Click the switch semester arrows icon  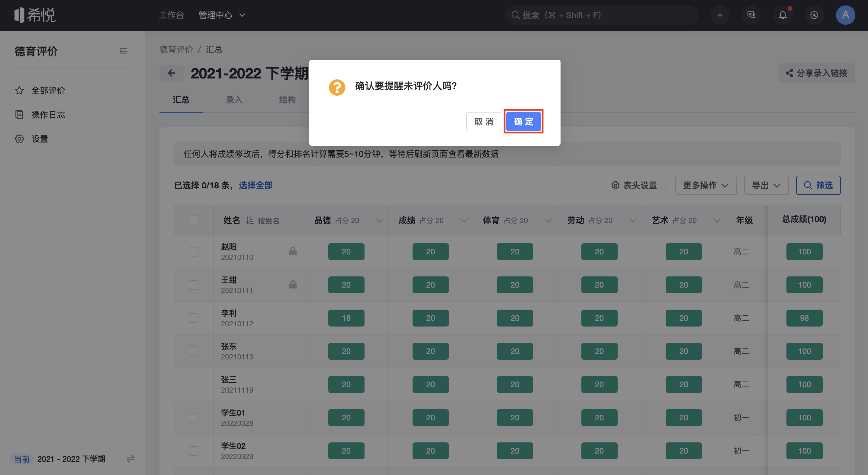[130, 459]
